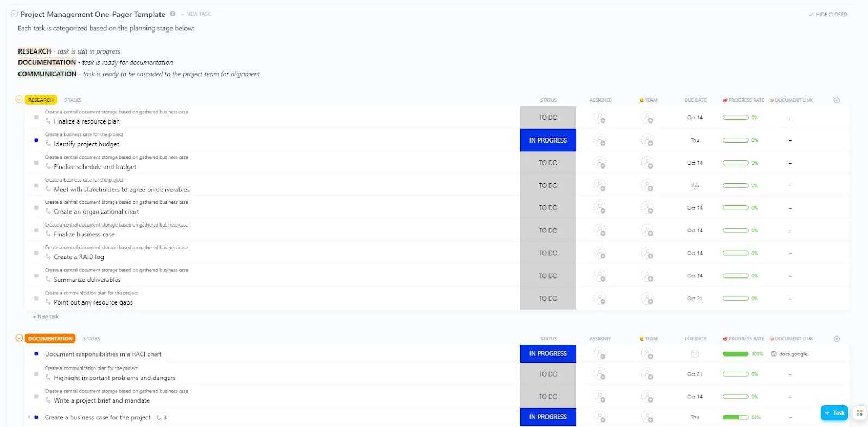Click the info icon beside the template title

tap(173, 14)
